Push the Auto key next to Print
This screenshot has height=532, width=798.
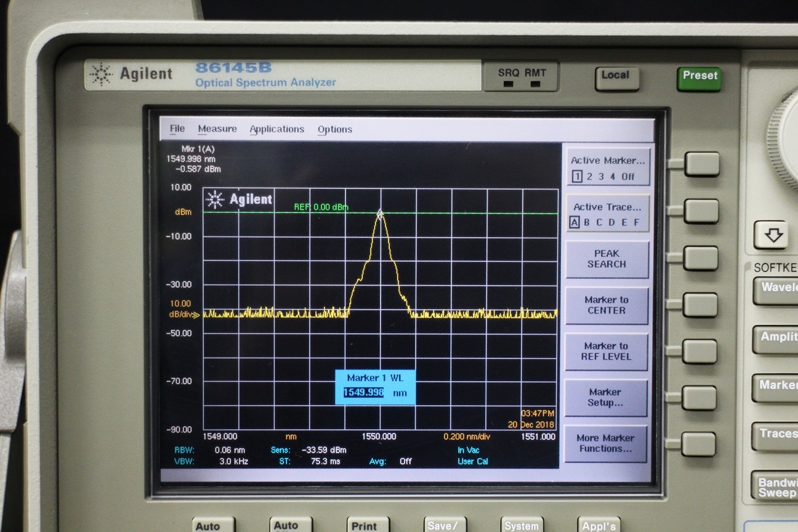tap(291, 525)
